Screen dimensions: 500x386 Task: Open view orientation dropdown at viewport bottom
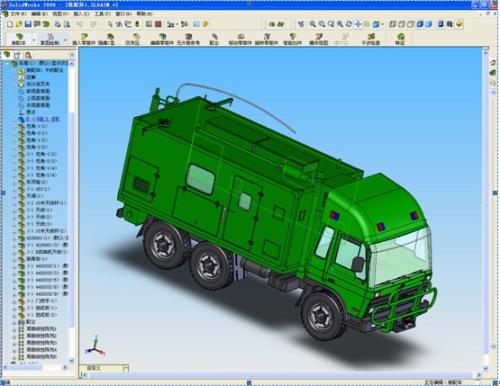(x=126, y=368)
